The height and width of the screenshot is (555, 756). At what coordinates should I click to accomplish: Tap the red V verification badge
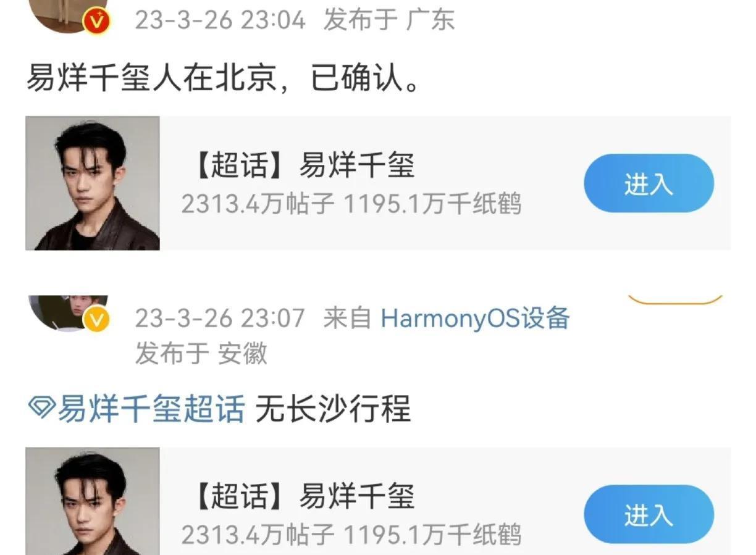click(96, 20)
